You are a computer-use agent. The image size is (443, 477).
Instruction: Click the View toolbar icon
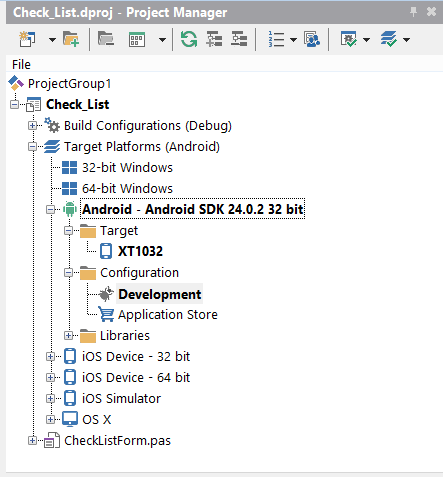click(x=137, y=39)
